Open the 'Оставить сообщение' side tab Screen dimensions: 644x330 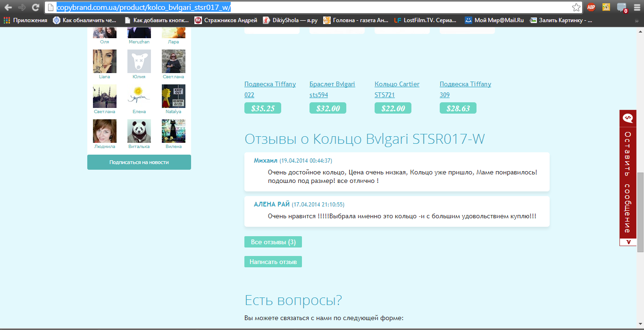point(628,182)
